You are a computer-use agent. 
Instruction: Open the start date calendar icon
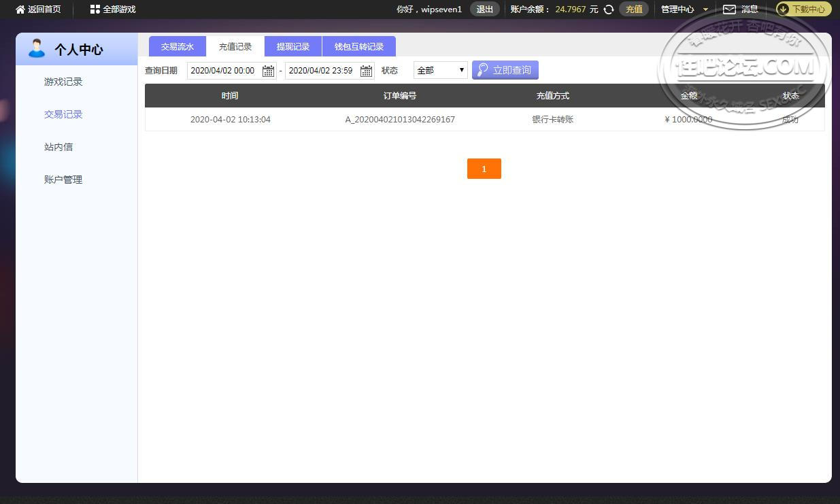(x=269, y=71)
